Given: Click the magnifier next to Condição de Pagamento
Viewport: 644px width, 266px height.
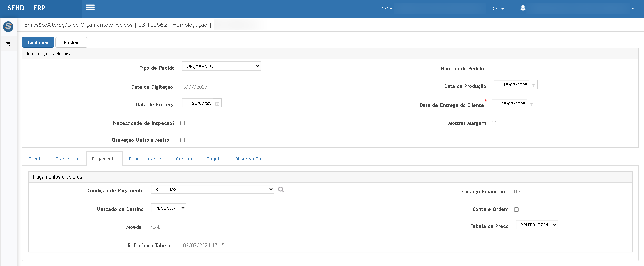Looking at the screenshot, I should click(x=281, y=190).
